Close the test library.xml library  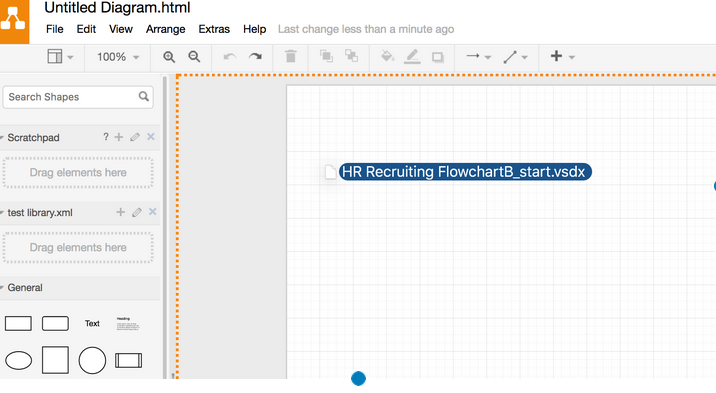click(x=153, y=212)
